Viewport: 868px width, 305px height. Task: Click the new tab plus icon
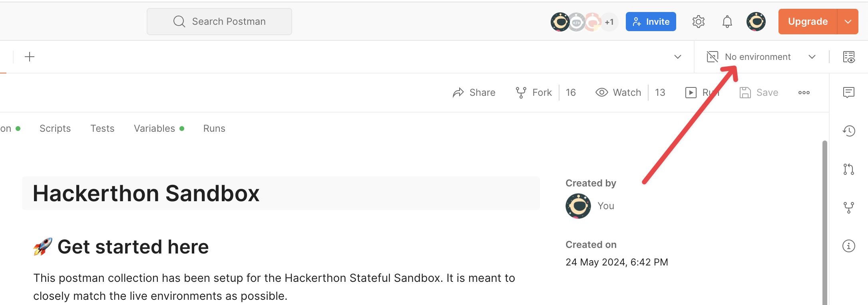point(30,57)
